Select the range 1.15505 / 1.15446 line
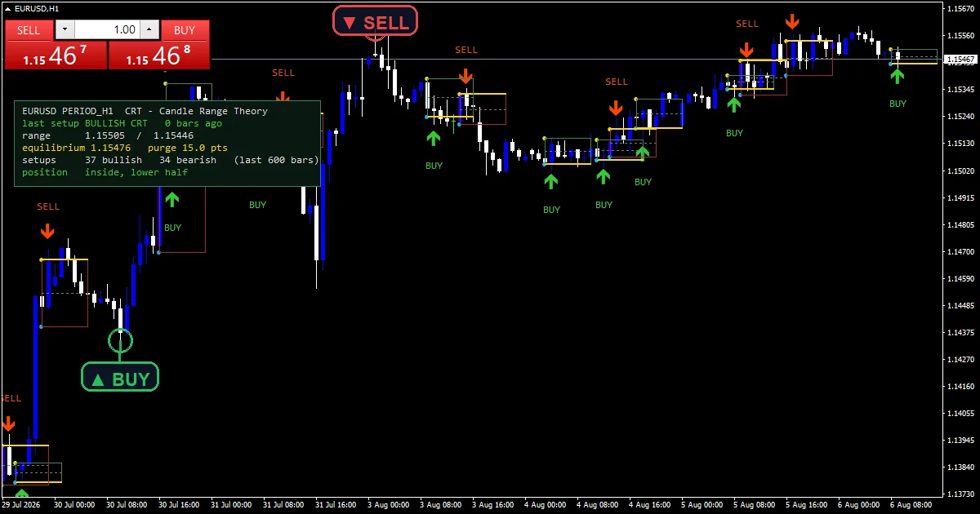Image resolution: width=980 pixels, height=514 pixels. 108,135
